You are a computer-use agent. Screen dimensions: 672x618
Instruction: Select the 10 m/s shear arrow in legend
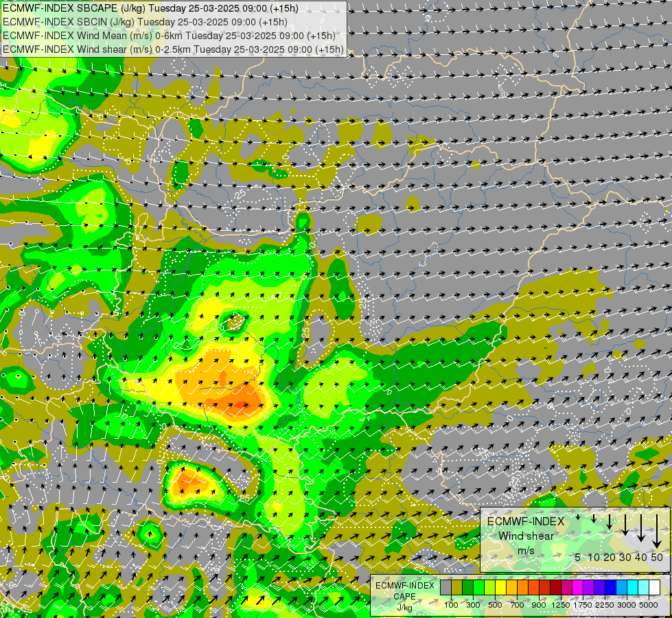pos(594,518)
